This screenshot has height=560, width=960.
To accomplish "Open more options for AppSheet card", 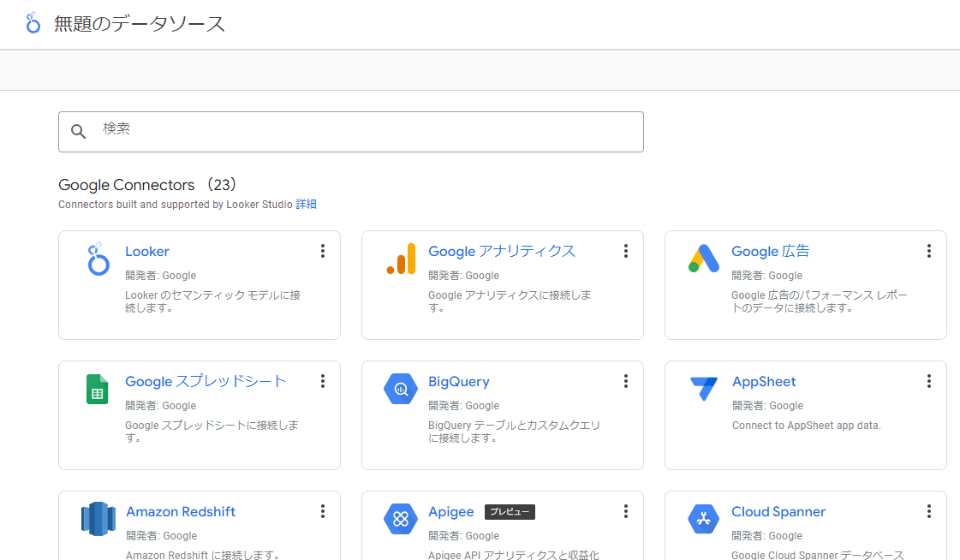I will click(x=929, y=381).
